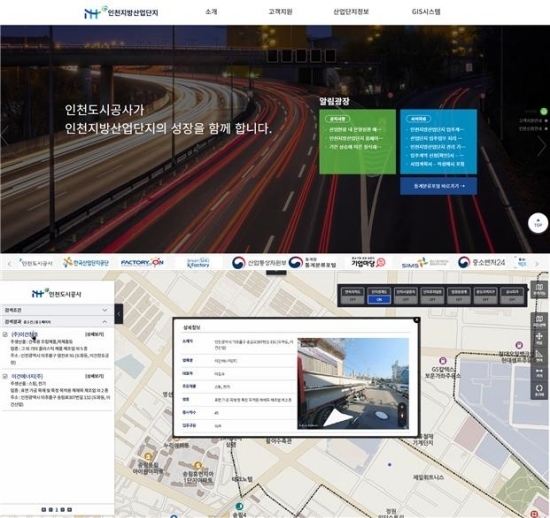The height and width of the screenshot is (518, 550).
Task: Close the detail info popup
Action: click(416, 320)
